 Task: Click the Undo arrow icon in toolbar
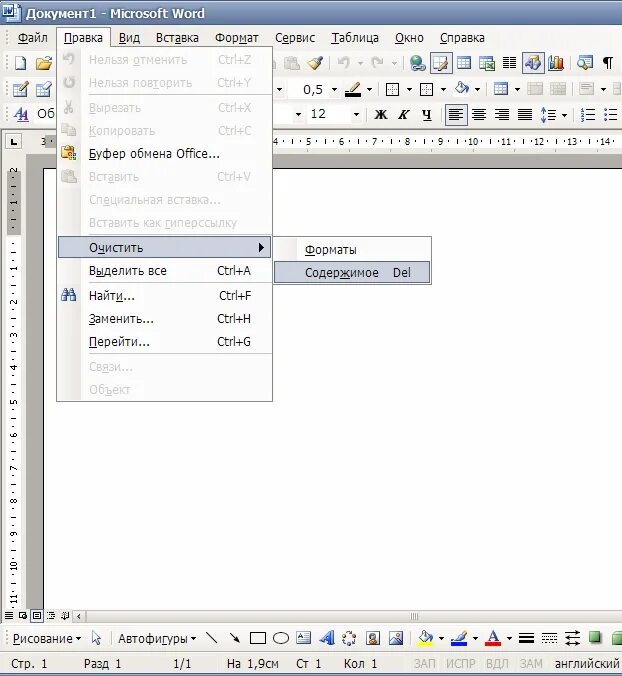(344, 63)
